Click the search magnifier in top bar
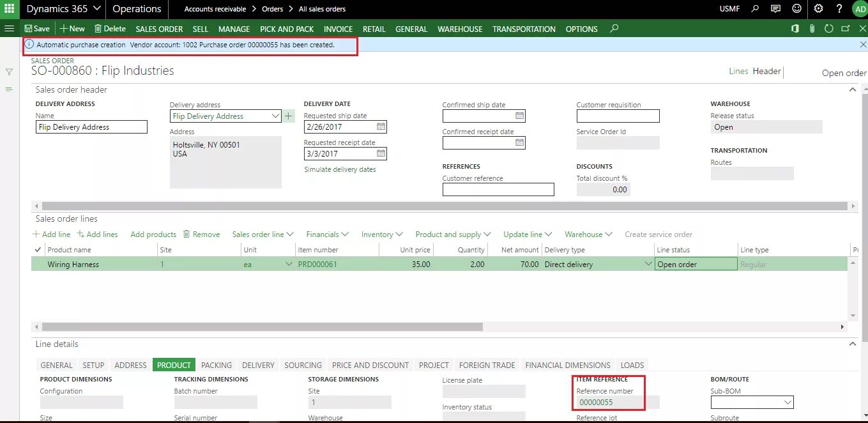 click(x=755, y=9)
